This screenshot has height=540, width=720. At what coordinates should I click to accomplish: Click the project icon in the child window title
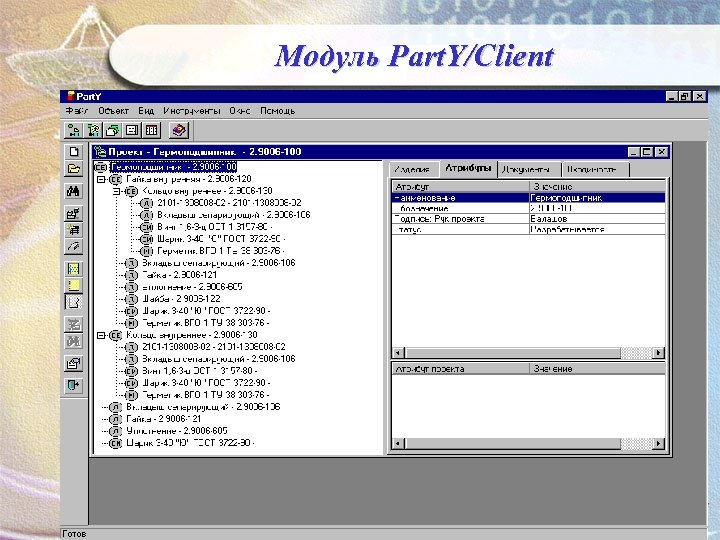click(100, 152)
